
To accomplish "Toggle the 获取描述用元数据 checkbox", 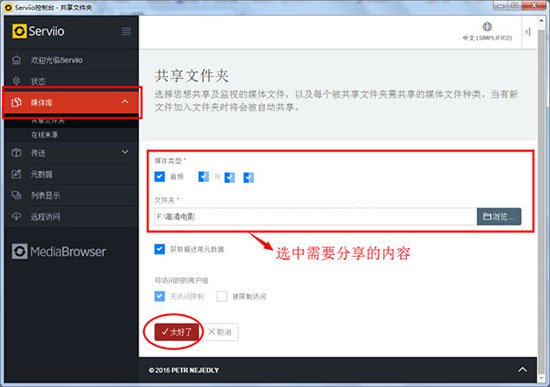I will 160,249.
